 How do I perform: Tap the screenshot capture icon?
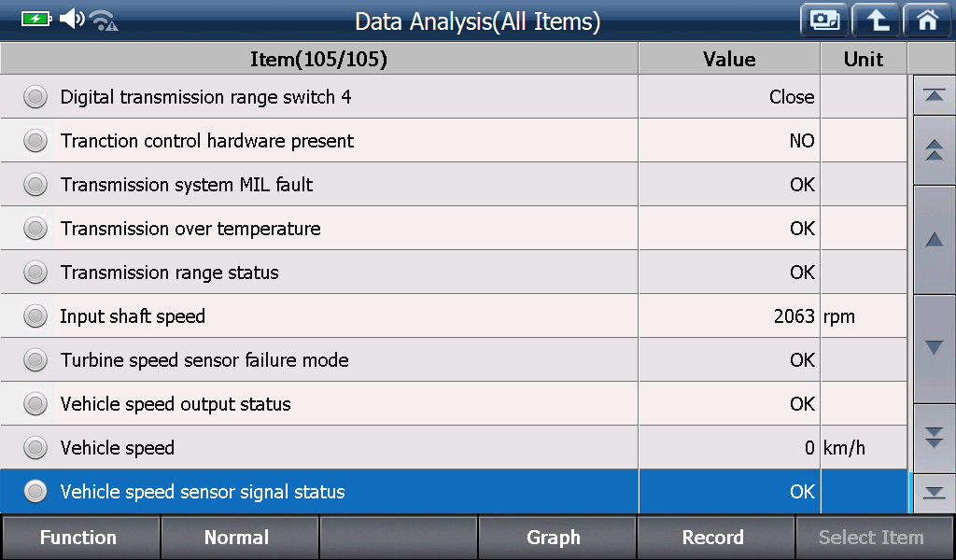pyautogui.click(x=824, y=21)
